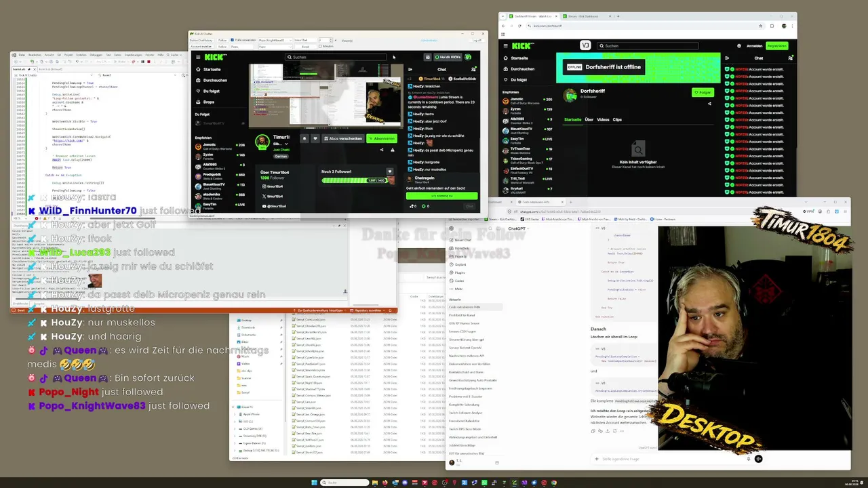Open chat users icon in Kick AI Chatter
This screenshot has height=488, width=868.
[473, 68]
